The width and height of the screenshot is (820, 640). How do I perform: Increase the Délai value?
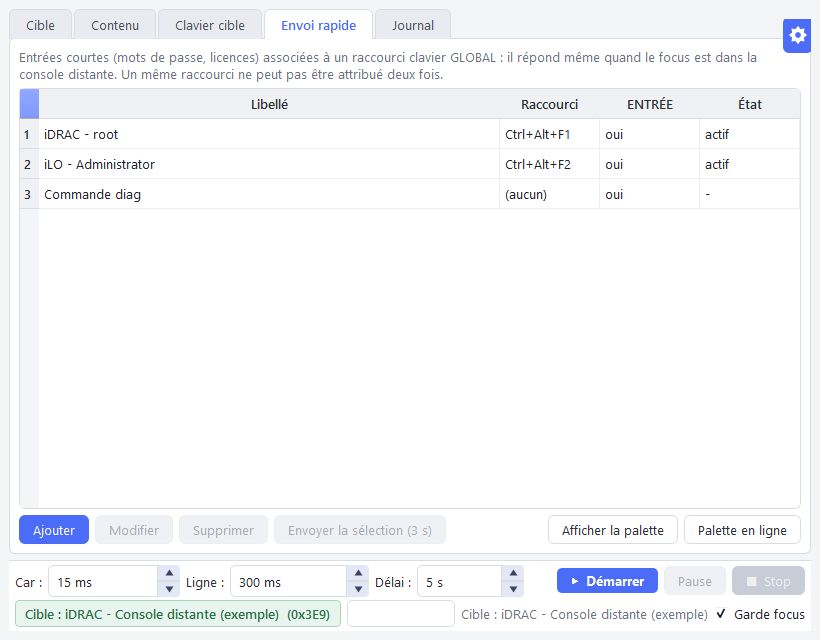(513, 573)
